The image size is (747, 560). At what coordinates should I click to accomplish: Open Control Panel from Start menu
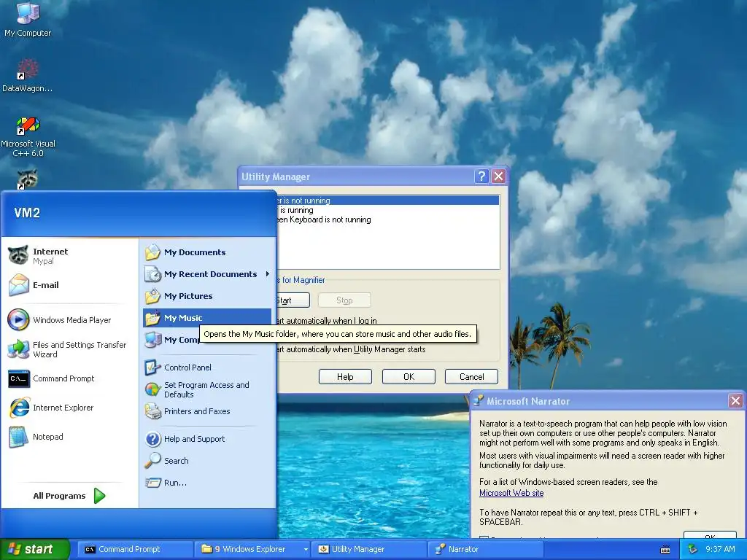pyautogui.click(x=207, y=367)
